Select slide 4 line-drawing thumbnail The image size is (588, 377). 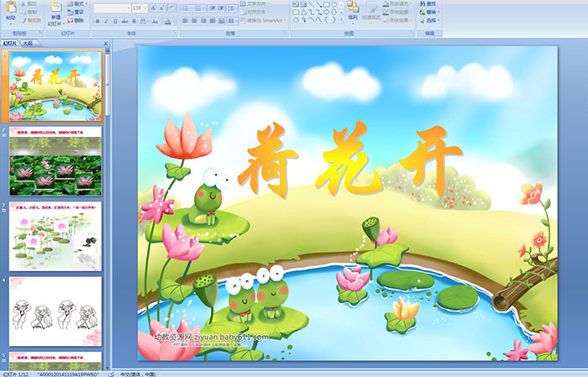coord(55,312)
